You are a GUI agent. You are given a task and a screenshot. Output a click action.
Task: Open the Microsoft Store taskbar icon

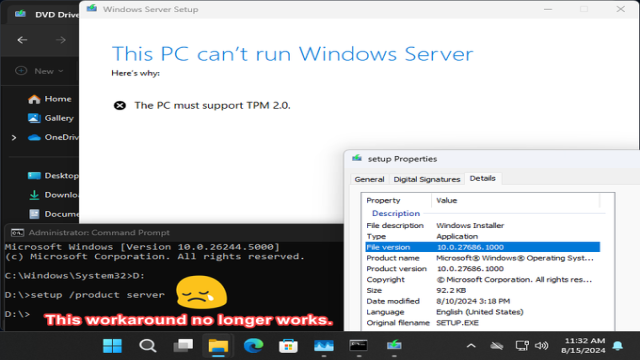288,346
